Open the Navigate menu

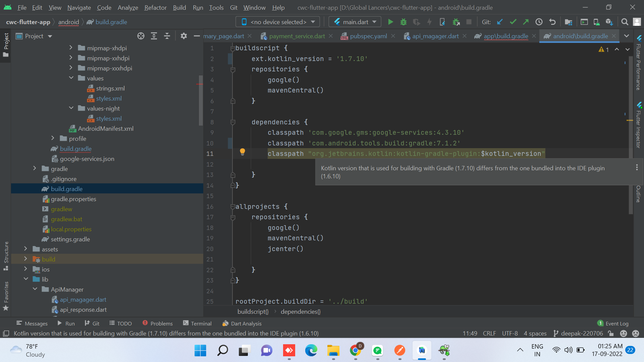pos(79,7)
